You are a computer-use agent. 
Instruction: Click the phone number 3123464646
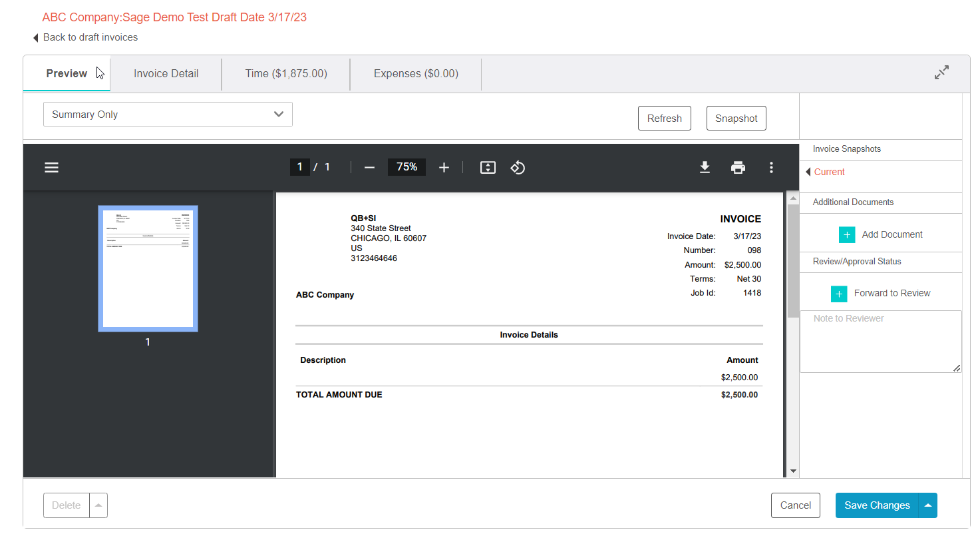[x=374, y=258]
